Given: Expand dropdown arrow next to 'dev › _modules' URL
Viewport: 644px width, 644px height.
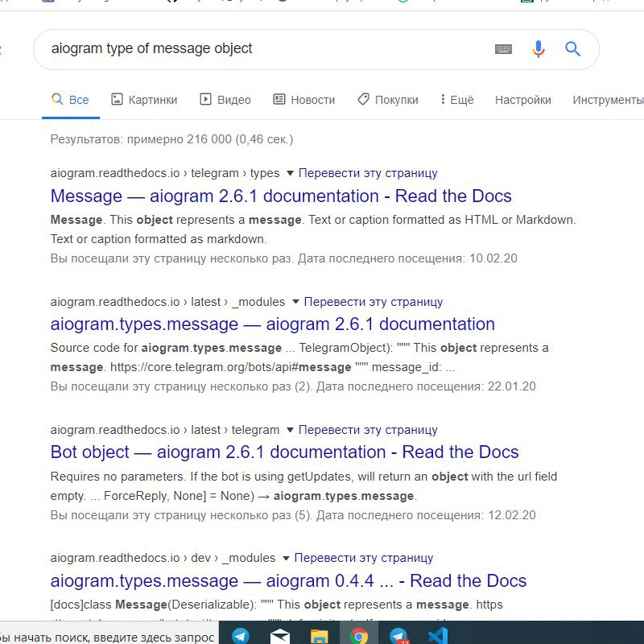Looking at the screenshot, I should coord(286,558).
